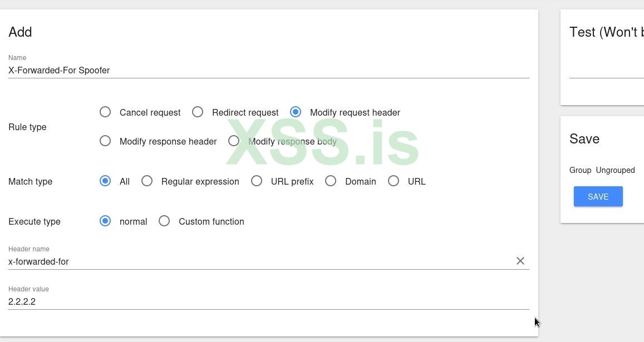Set match type to All

click(105, 181)
